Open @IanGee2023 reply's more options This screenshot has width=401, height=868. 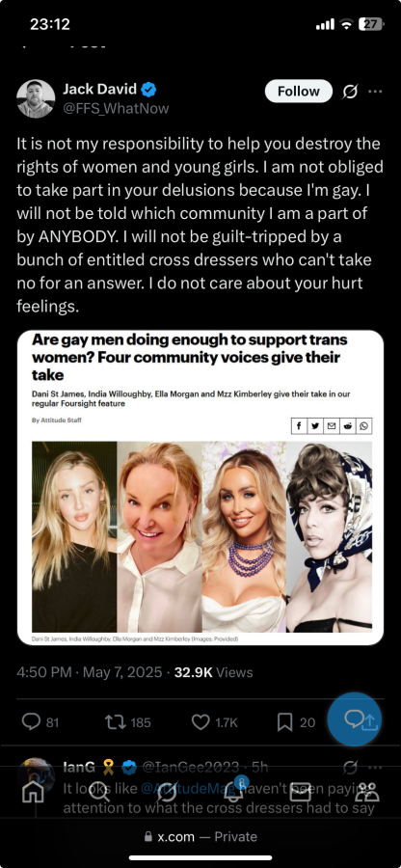375,768
